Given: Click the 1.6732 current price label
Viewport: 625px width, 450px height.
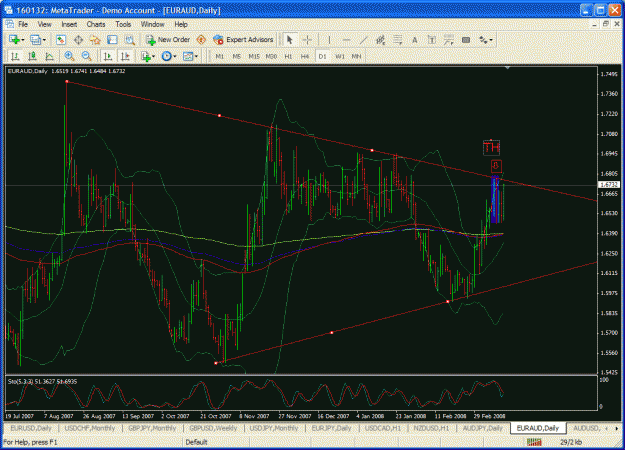Looking at the screenshot, I should pyautogui.click(x=609, y=185).
